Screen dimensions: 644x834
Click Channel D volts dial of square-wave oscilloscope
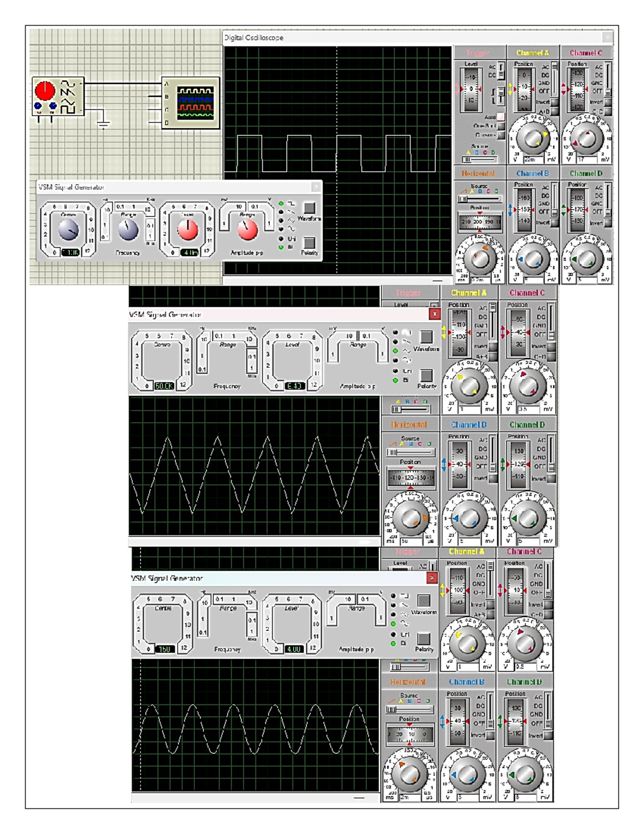(x=586, y=259)
